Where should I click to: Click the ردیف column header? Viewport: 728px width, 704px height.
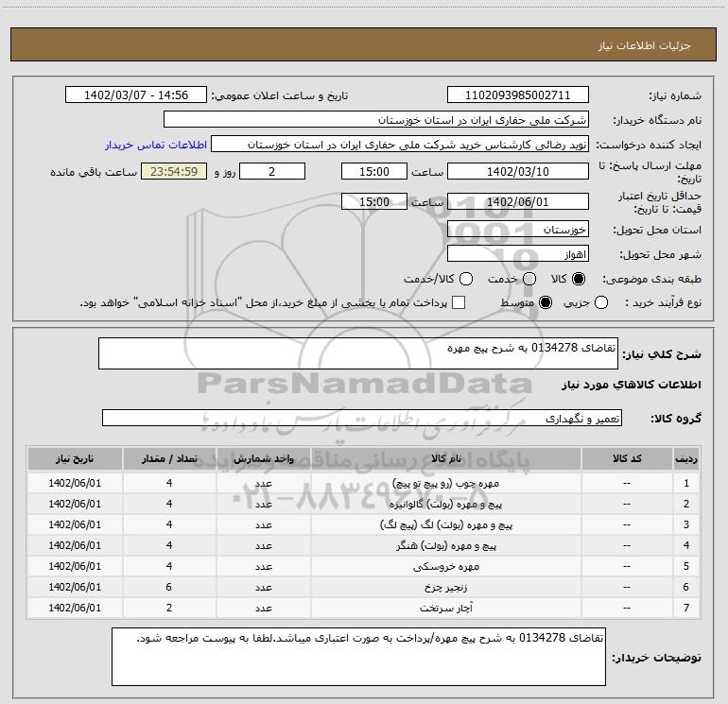[x=686, y=458]
